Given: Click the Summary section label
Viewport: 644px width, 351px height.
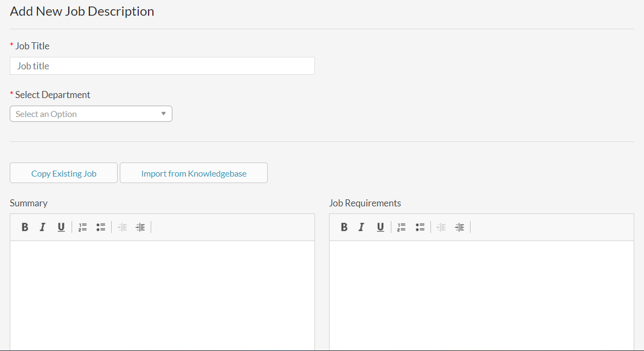Looking at the screenshot, I should click(x=28, y=203).
